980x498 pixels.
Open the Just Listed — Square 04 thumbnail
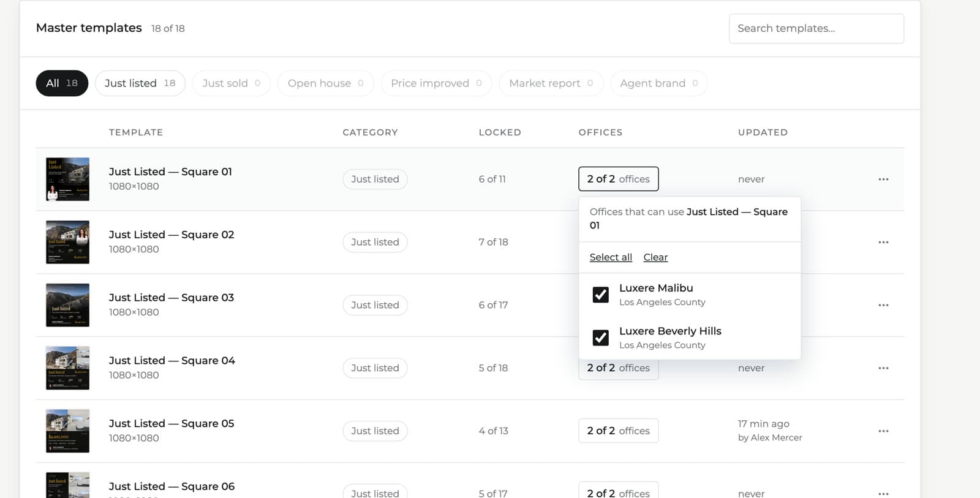coord(68,368)
